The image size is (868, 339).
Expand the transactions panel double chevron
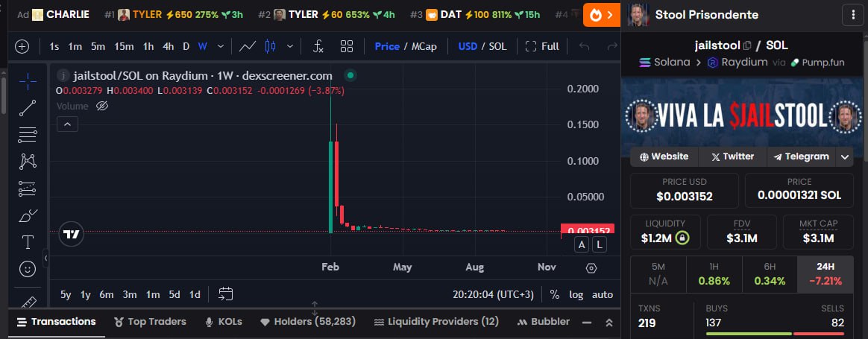609,323
